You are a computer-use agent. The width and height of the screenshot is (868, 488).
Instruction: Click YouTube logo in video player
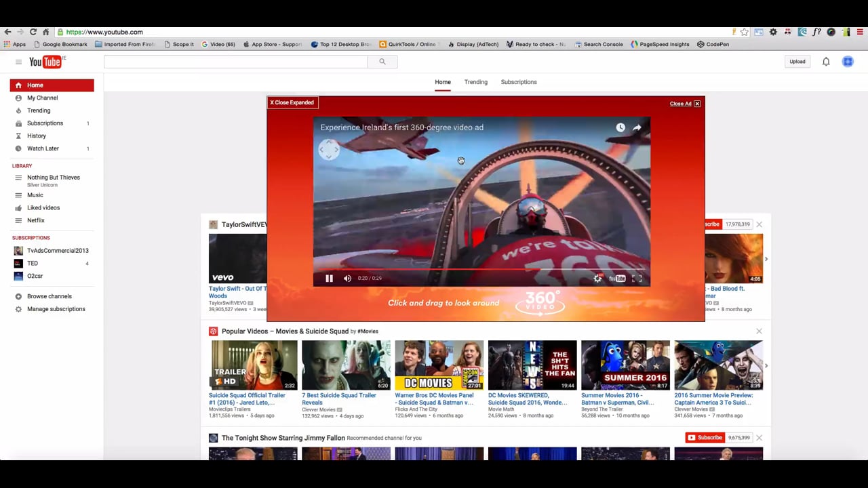pos(617,278)
